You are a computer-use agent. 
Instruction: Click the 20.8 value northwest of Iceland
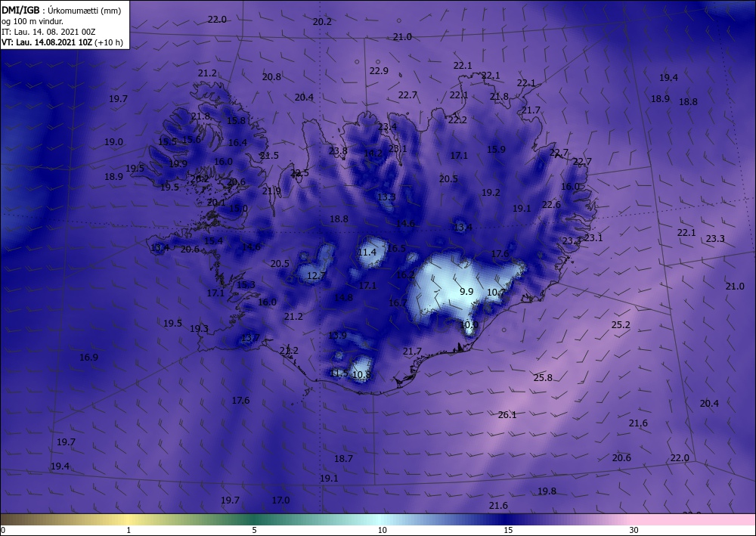[x=271, y=76]
